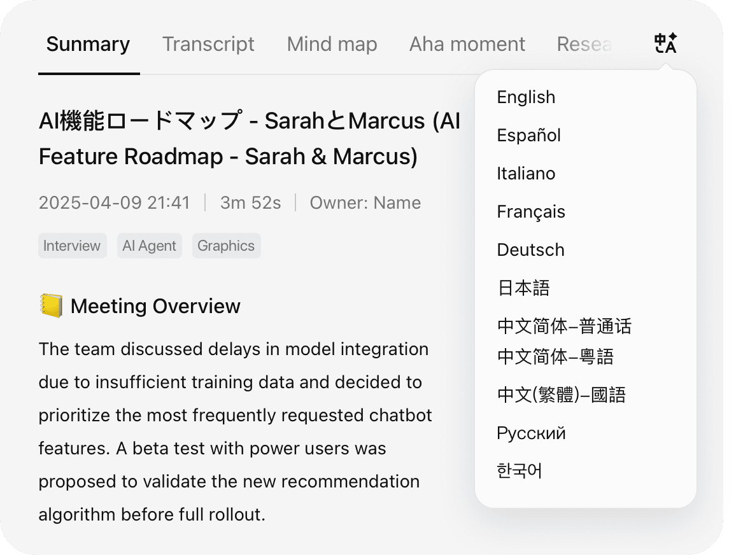Screen dimensions: 736x560
Task: Choose 中文简体–普通话 language option
Action: (x=564, y=326)
